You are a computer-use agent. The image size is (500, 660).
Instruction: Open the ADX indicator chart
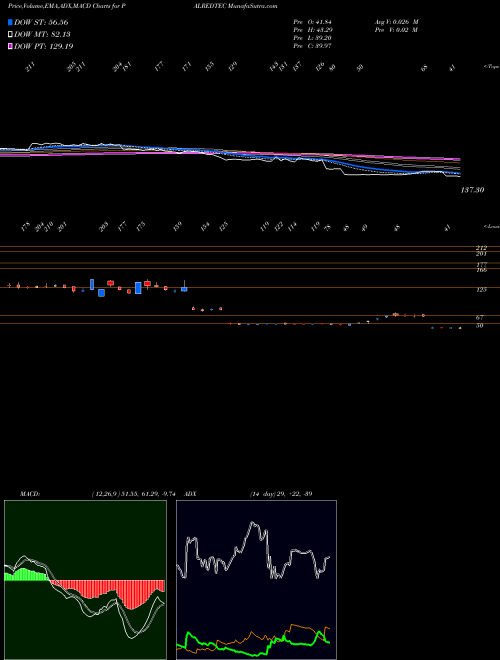[257, 580]
